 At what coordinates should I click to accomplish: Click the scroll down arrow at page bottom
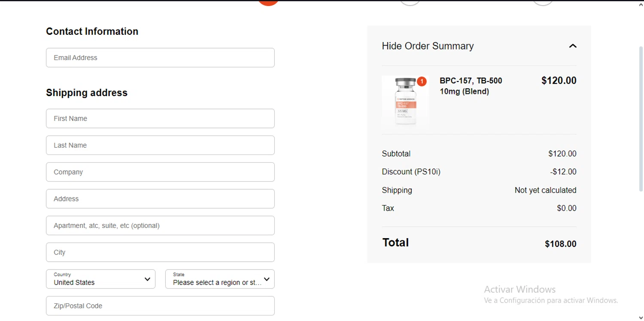(641, 318)
